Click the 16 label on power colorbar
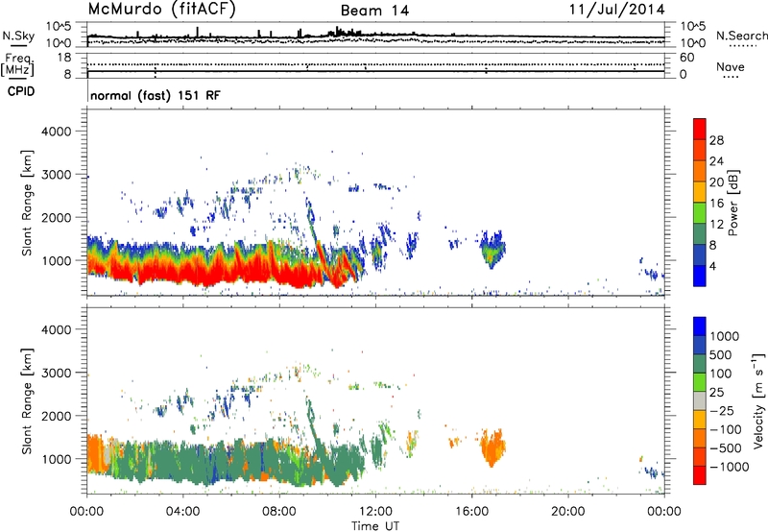 (716, 204)
